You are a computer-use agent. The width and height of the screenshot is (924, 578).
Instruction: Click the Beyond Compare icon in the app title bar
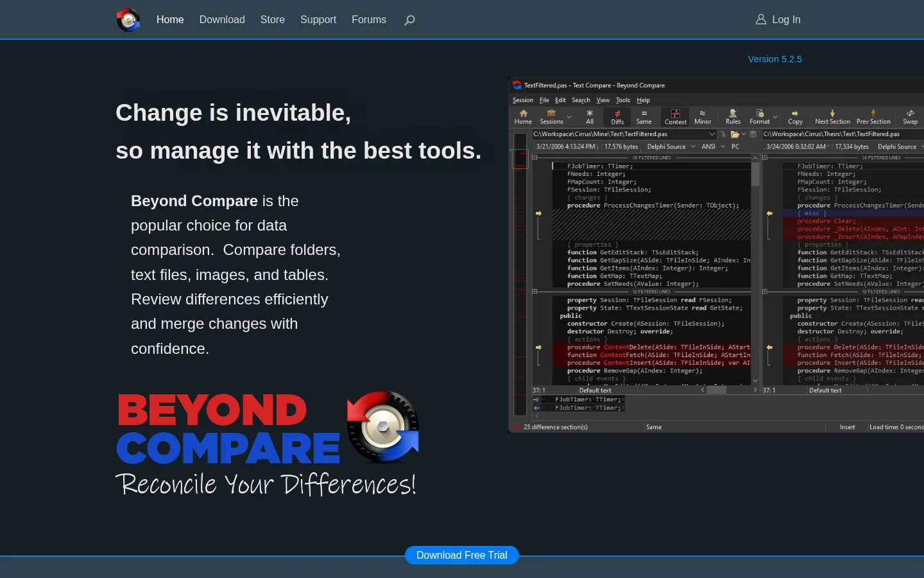(x=517, y=85)
